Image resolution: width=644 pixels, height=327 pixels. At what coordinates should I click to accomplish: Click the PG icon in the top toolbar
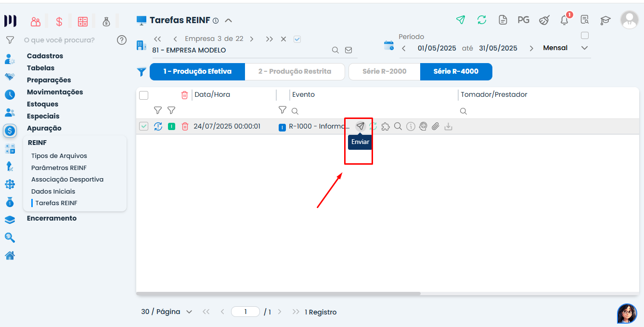point(523,20)
